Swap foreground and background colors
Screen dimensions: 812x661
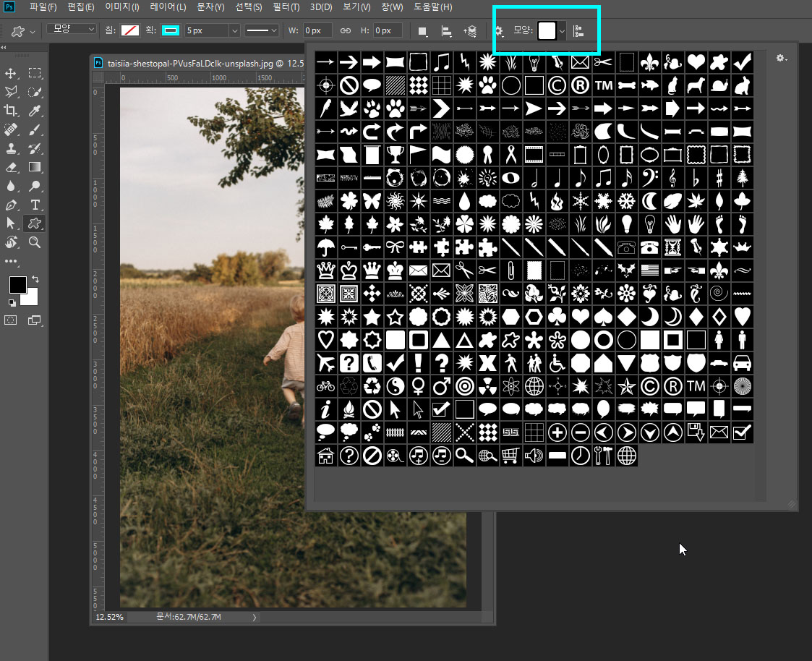point(35,279)
